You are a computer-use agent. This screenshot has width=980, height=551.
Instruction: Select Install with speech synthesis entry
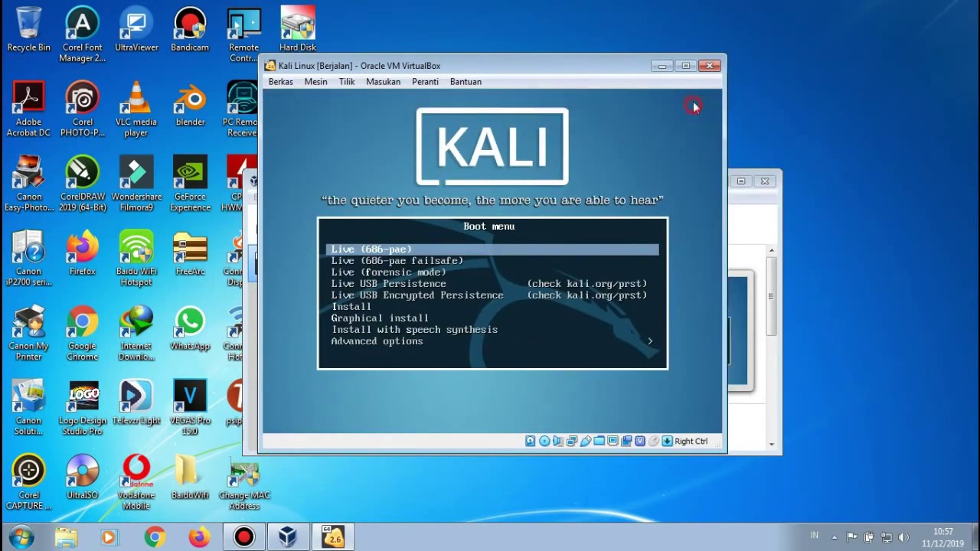coord(492,330)
